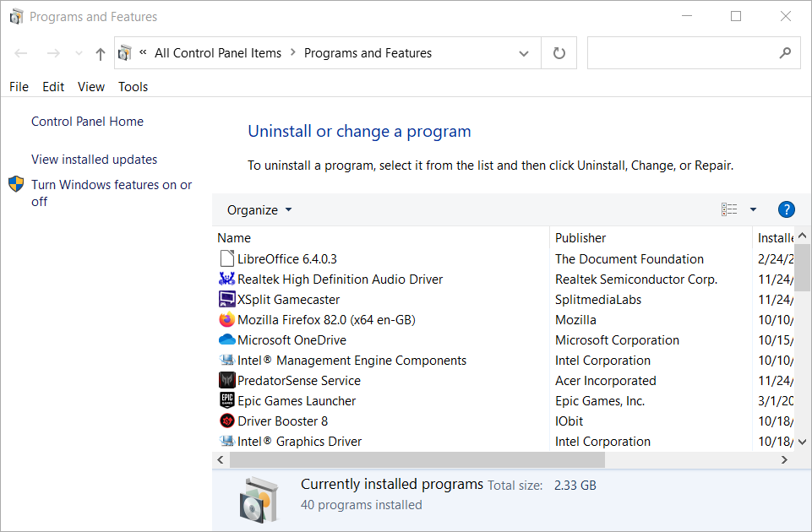Select the Microsoft OneDrive cloud icon

[x=226, y=339]
